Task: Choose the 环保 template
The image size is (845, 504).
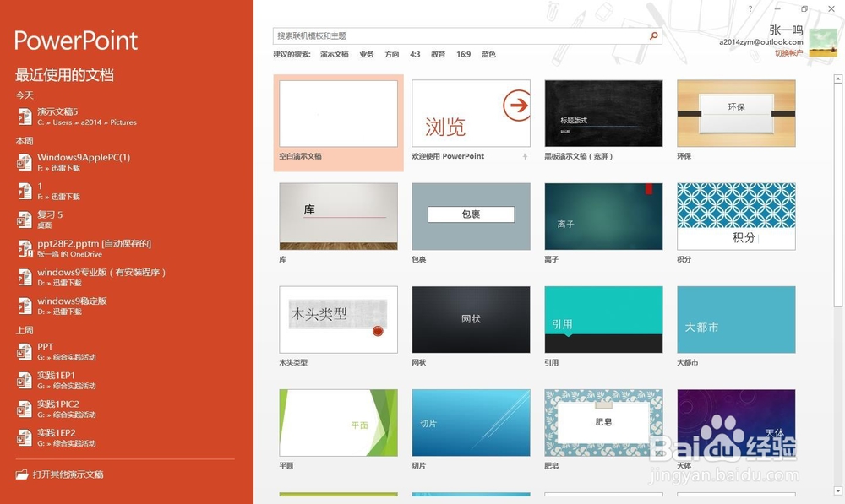Action: (x=736, y=113)
